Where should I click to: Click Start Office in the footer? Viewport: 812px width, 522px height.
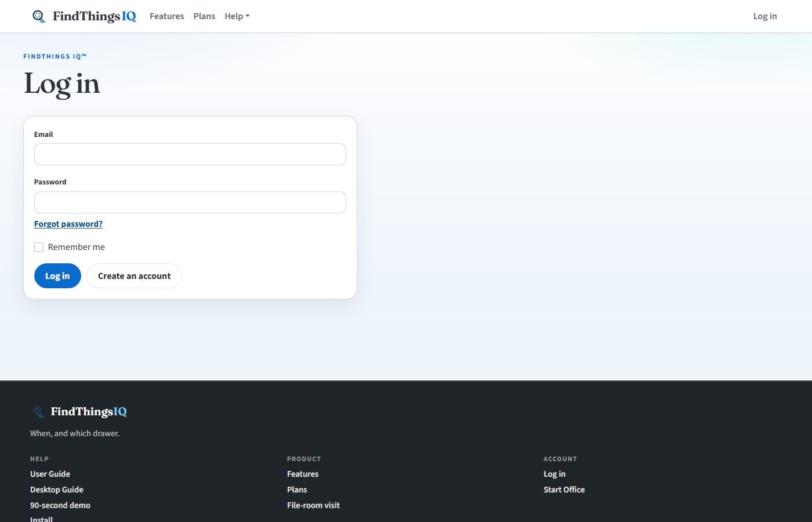coord(564,490)
